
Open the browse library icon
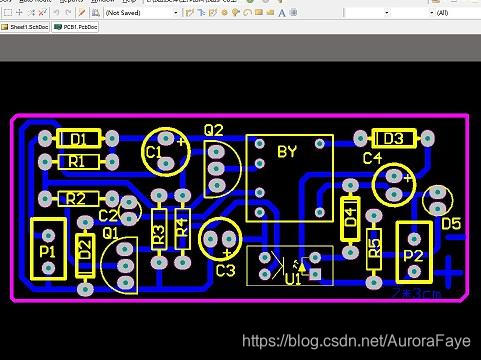[96, 13]
